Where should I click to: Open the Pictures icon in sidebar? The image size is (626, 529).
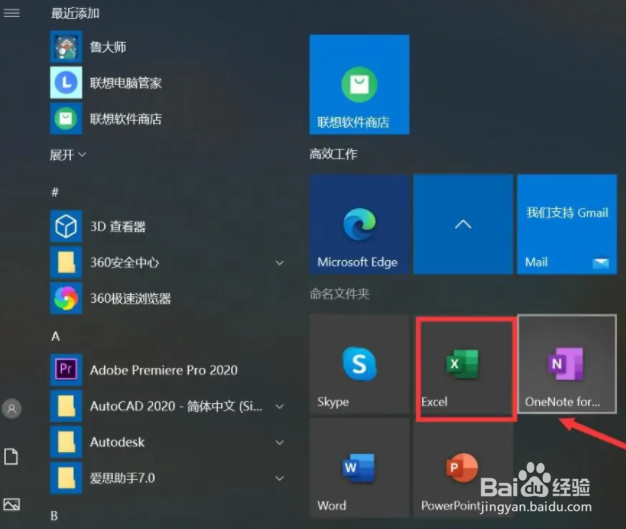click(12, 504)
